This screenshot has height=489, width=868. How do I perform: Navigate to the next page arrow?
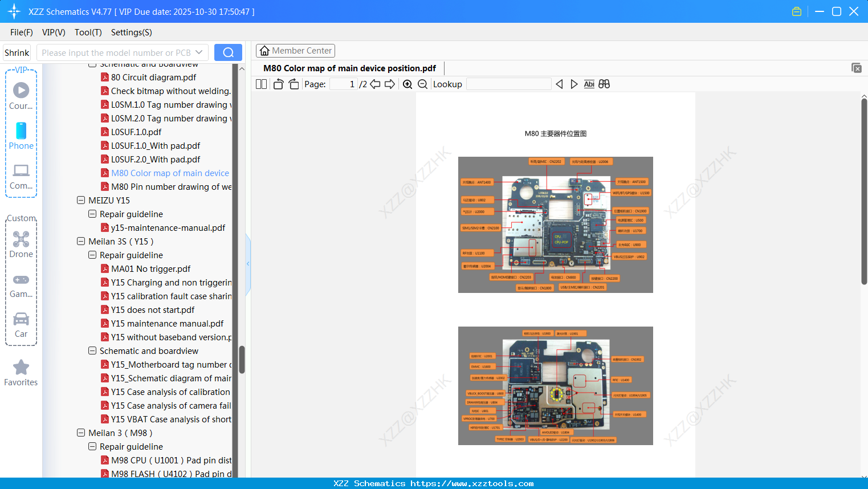pyautogui.click(x=390, y=84)
